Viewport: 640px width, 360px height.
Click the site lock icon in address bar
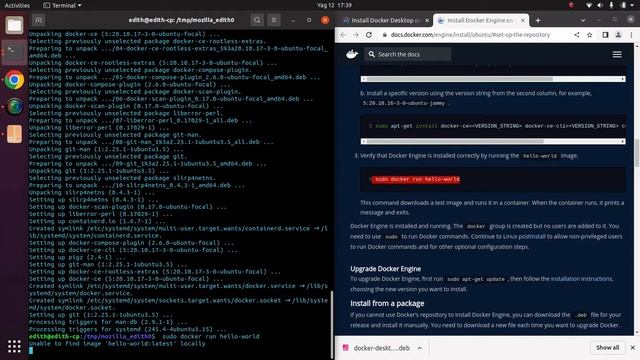tap(384, 35)
